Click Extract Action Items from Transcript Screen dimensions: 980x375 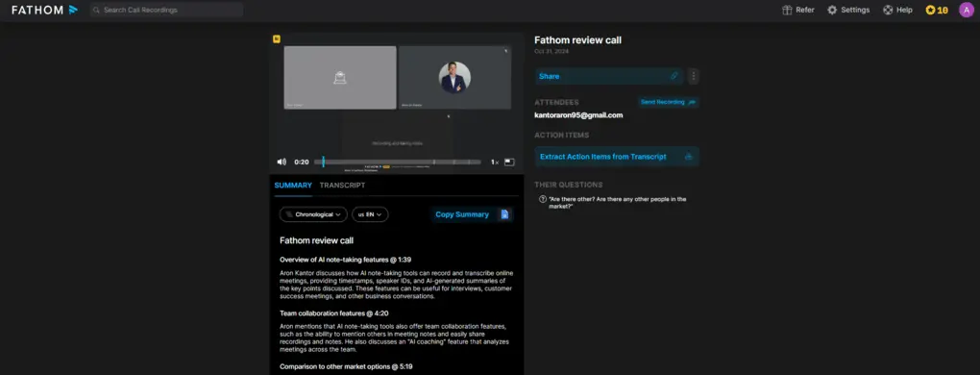point(616,157)
